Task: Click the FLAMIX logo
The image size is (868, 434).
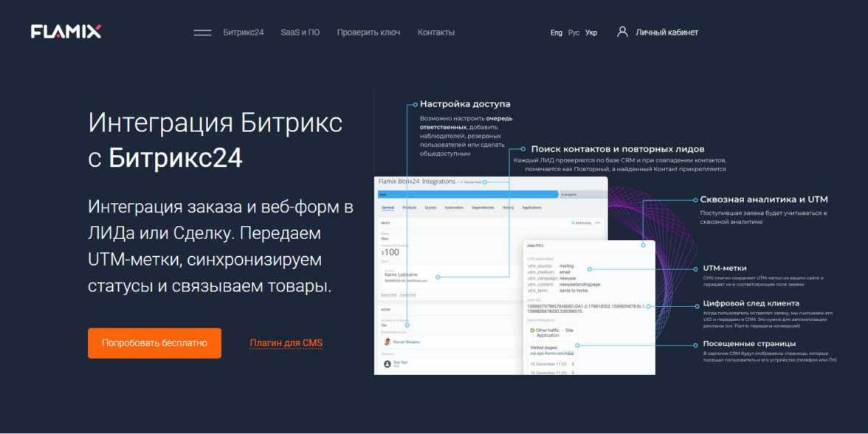Action: [x=66, y=32]
